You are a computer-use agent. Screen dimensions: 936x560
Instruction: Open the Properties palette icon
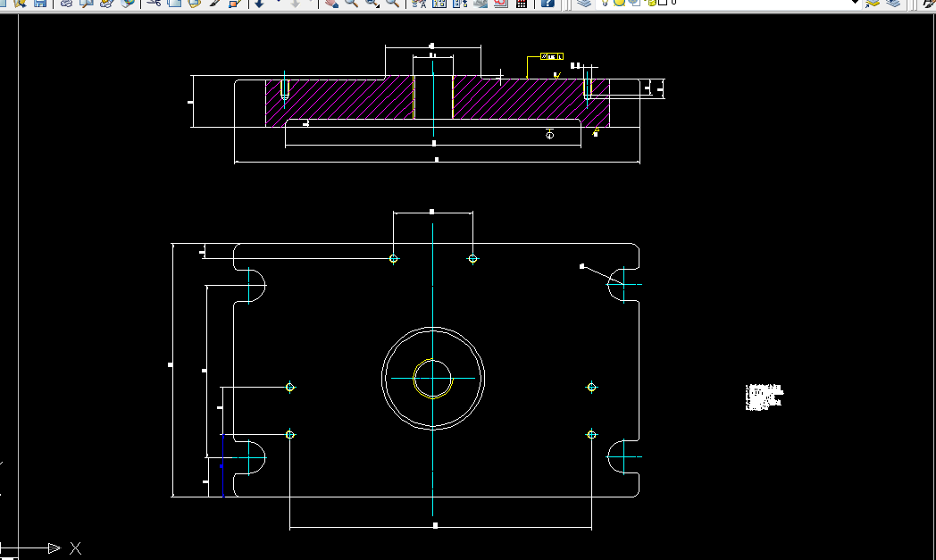pos(419,3)
